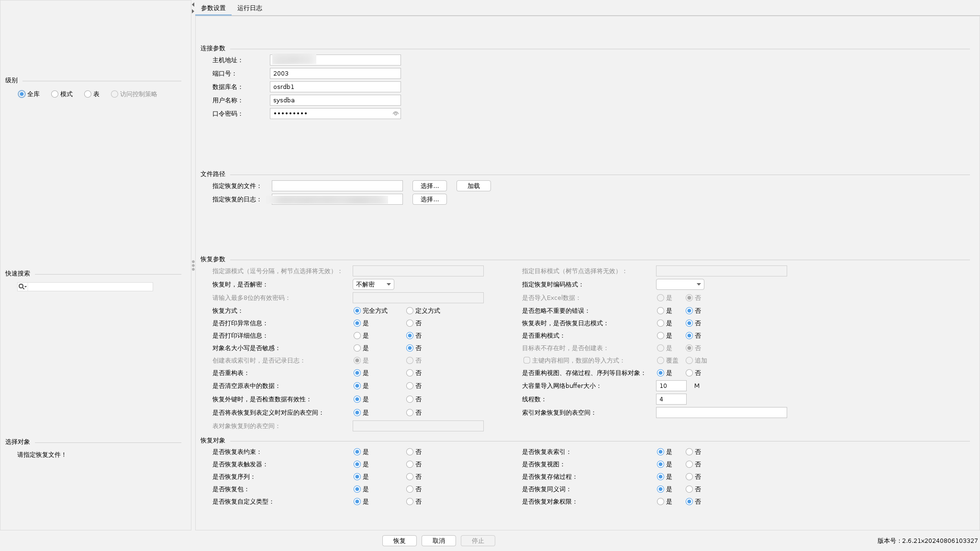The width and height of the screenshot is (980, 551).
Task: Select the 模式 level radio button
Action: tap(55, 94)
